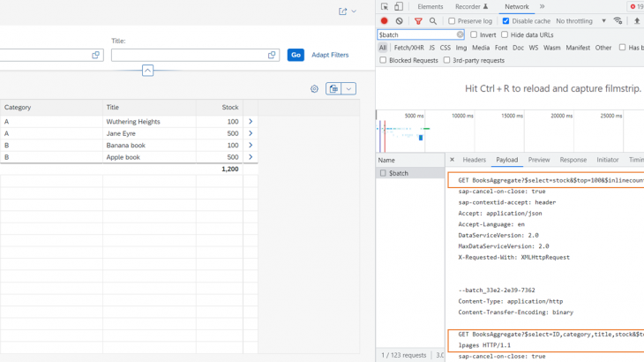Toggle the network filter icon
This screenshot has width=644, height=362.
coord(418,21)
